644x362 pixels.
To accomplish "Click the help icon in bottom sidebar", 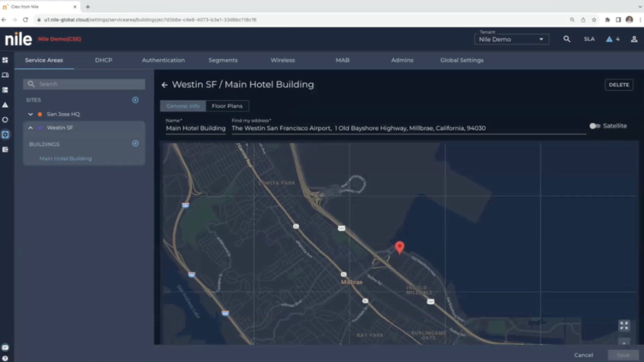I will pos(5,358).
